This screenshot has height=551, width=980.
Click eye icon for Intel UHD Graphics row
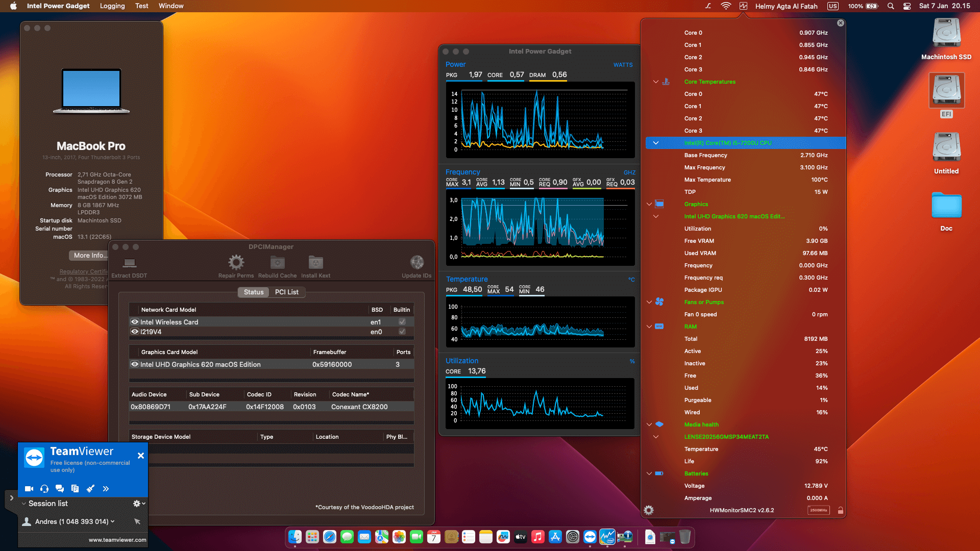[x=135, y=364]
